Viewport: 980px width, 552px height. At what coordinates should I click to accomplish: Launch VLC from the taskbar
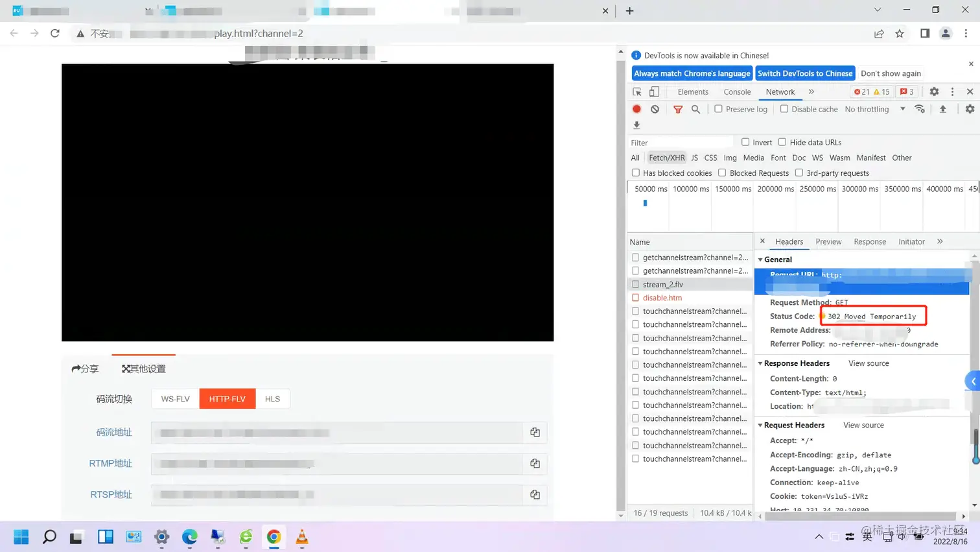pyautogui.click(x=302, y=537)
